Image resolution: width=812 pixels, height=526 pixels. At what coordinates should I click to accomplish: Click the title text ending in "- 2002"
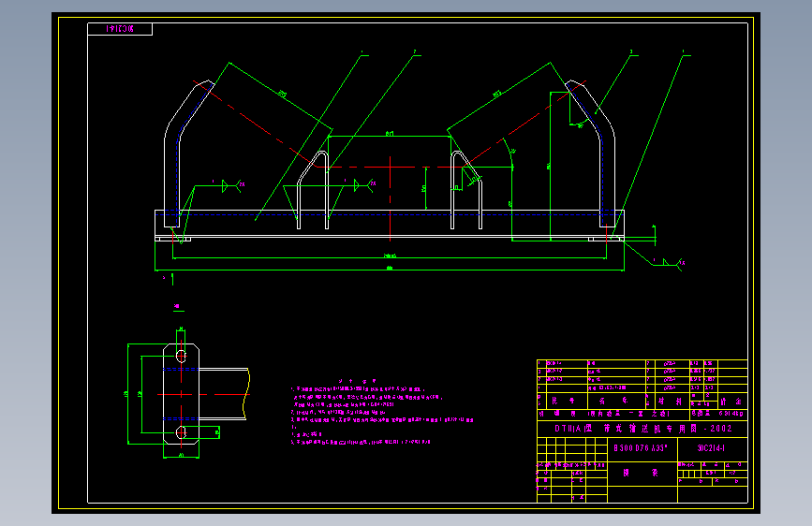[x=643, y=429]
